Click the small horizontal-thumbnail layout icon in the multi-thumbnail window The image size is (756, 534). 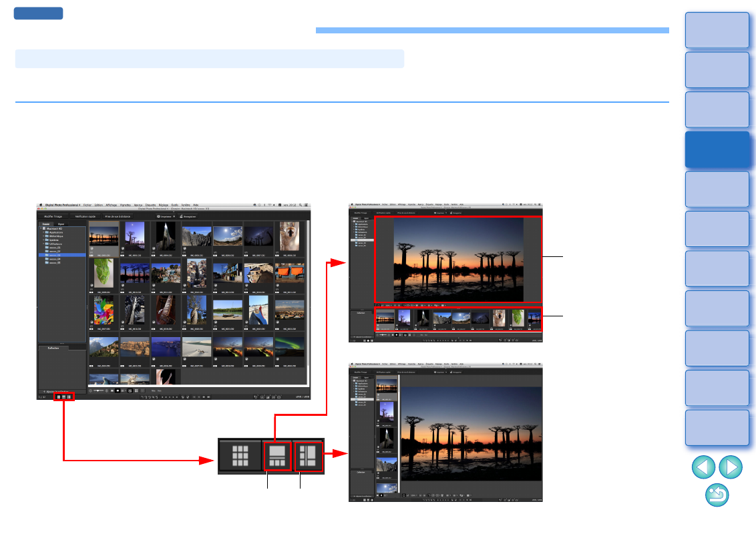63,397
